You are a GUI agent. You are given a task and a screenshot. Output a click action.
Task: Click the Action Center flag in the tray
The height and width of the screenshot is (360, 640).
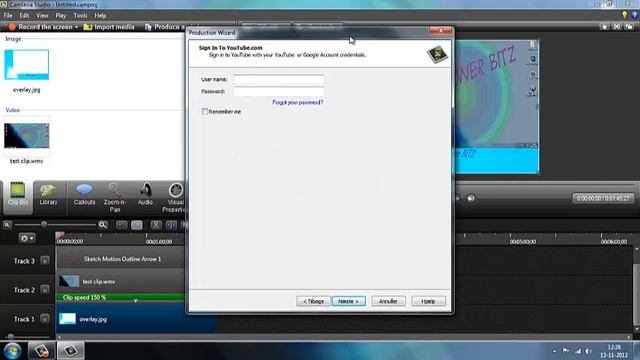pos(566,351)
